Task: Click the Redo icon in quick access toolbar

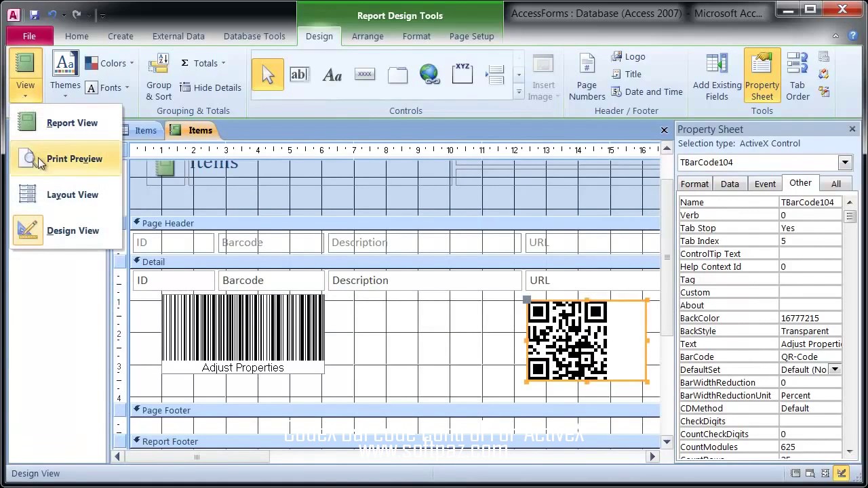Action: [76, 14]
